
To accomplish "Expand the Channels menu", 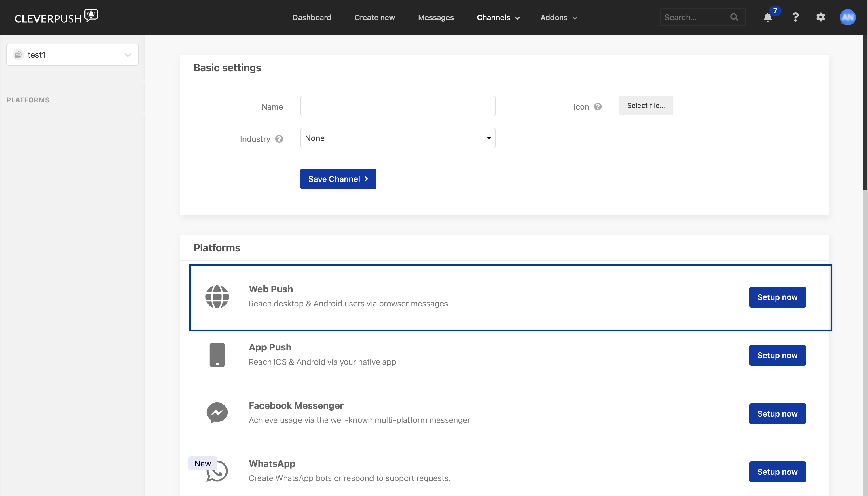I will (x=498, y=17).
